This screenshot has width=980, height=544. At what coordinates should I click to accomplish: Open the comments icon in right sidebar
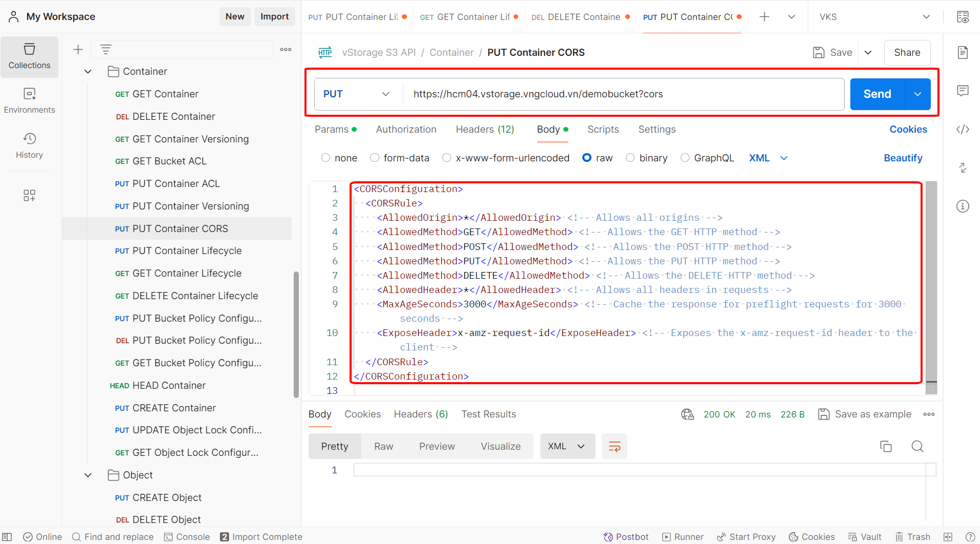point(963,91)
